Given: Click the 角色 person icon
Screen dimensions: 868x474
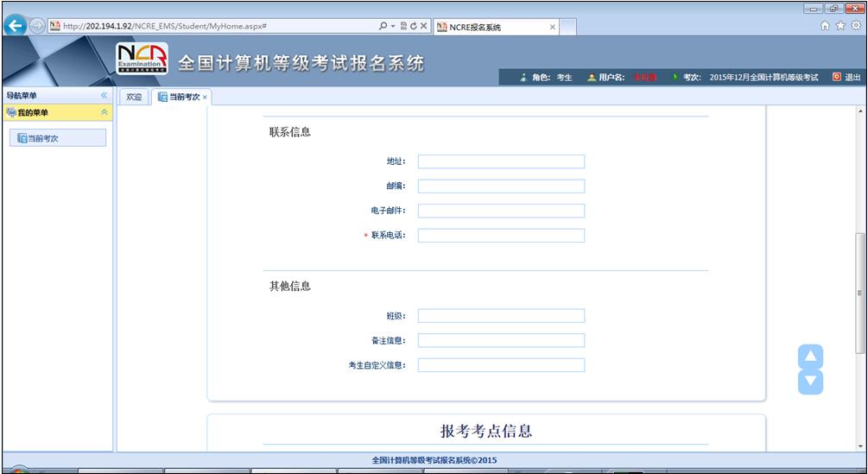Looking at the screenshot, I should (523, 78).
